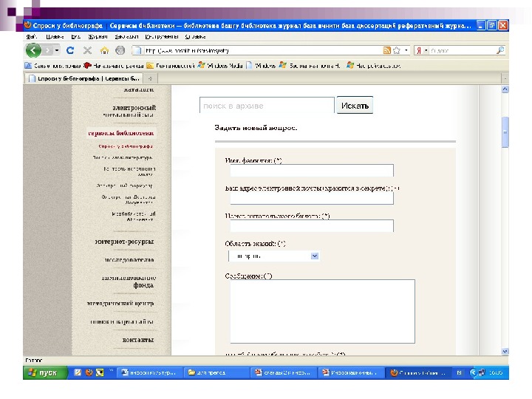Open the интернет-ресурсы sidebar link
Viewport: 532px width, 399px height.
click(x=124, y=242)
